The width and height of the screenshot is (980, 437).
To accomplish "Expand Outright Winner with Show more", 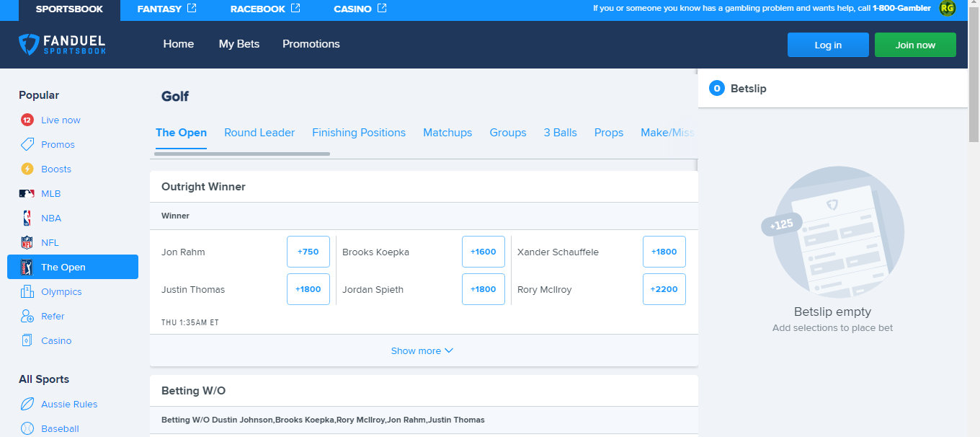I will (x=422, y=351).
